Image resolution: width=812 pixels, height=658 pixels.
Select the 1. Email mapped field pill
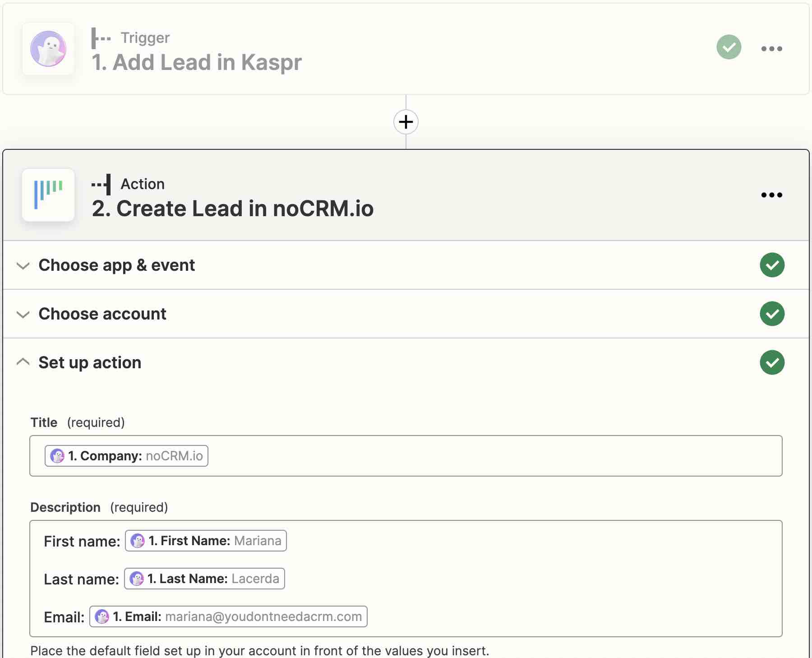coord(229,616)
